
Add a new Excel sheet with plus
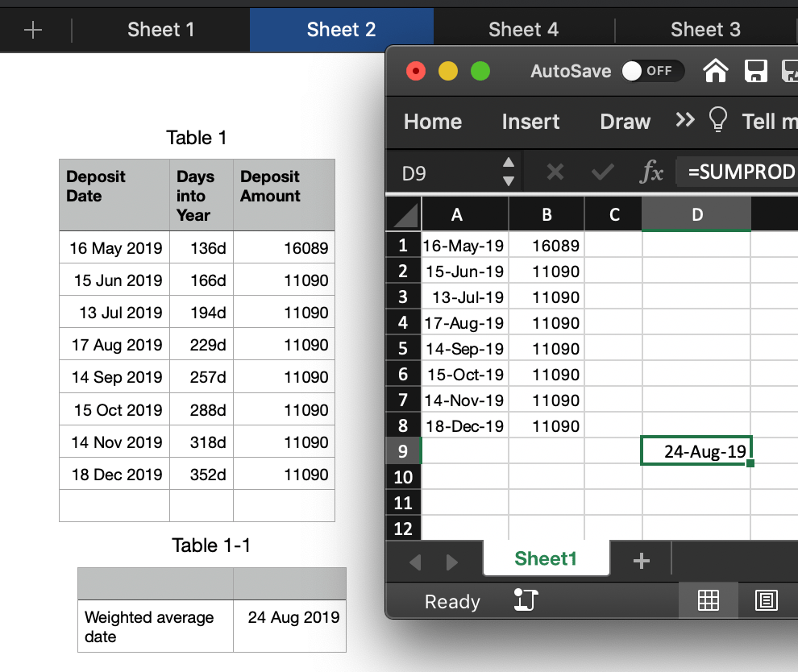(x=642, y=561)
